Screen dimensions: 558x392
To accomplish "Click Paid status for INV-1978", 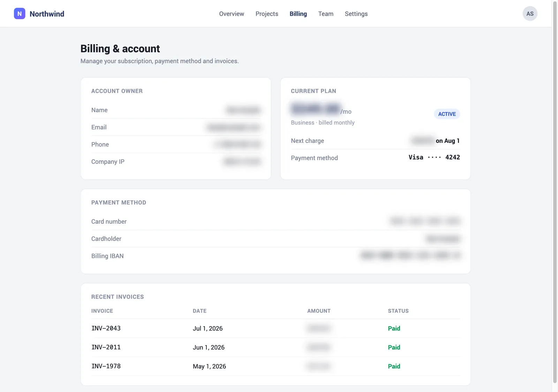I will pos(394,366).
